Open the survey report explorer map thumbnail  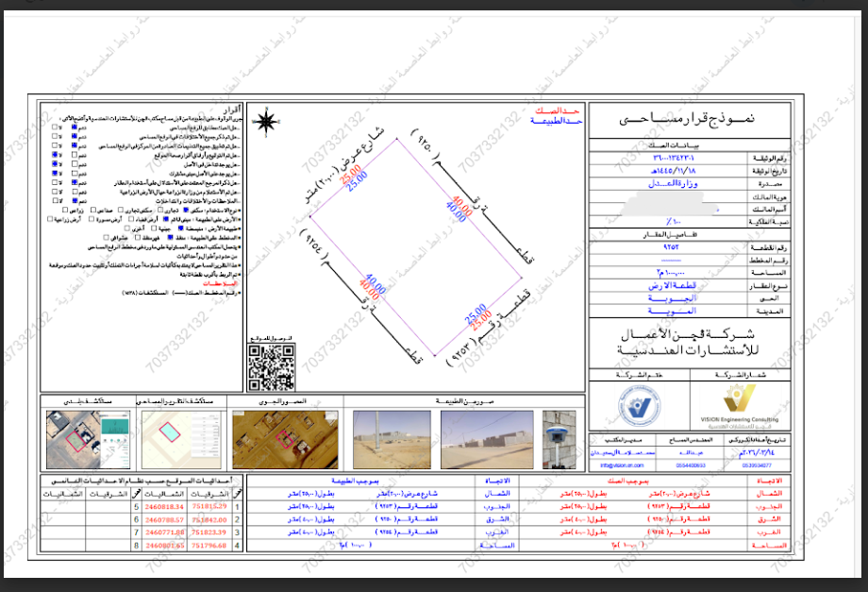181,440
